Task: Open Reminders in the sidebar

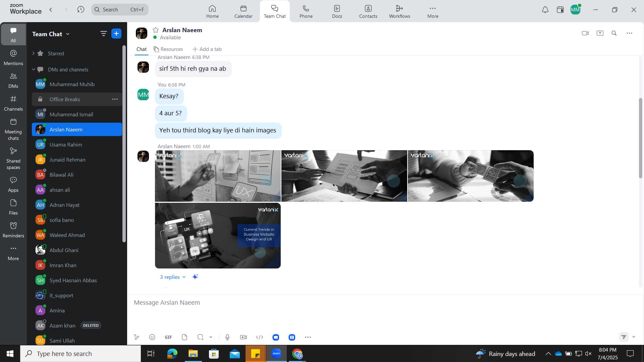Action: (13, 230)
